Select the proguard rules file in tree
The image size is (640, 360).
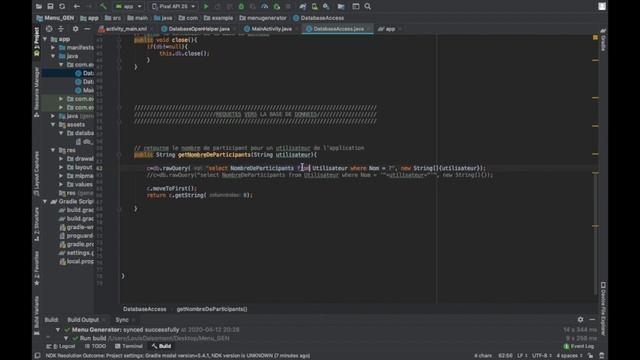[x=76, y=236]
